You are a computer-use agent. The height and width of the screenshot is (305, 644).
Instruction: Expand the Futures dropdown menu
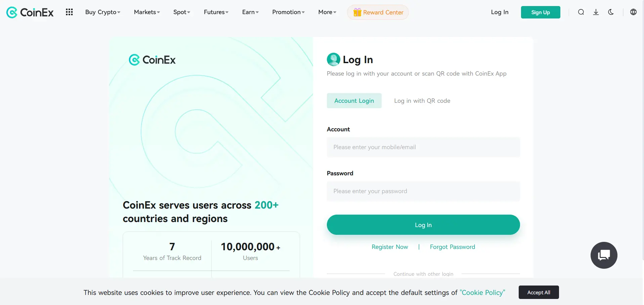[216, 12]
